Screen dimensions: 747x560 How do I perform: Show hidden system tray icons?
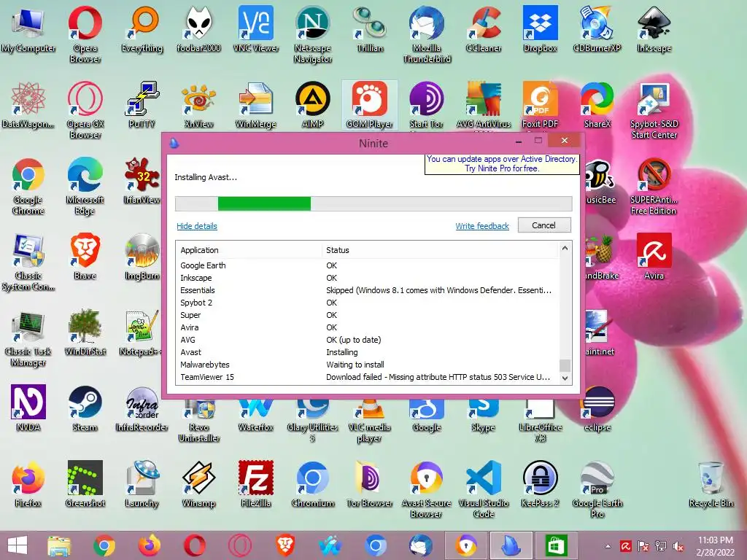[x=608, y=546]
